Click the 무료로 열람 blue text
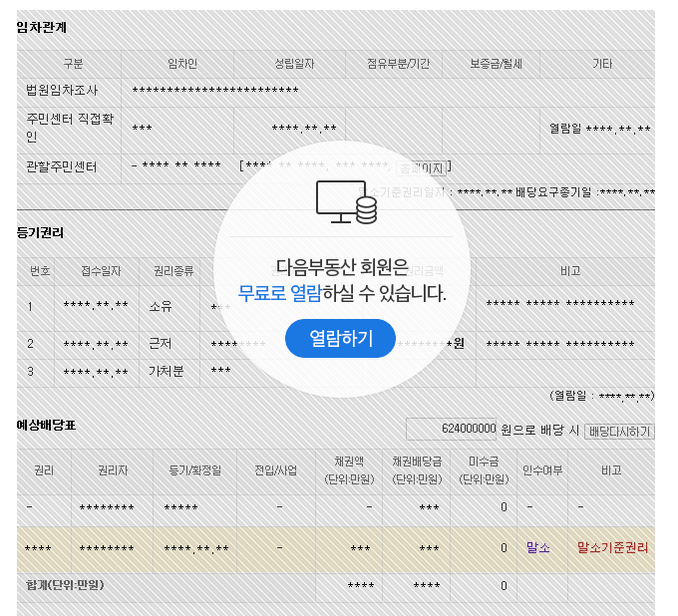The height and width of the screenshot is (616, 678). 280,293
